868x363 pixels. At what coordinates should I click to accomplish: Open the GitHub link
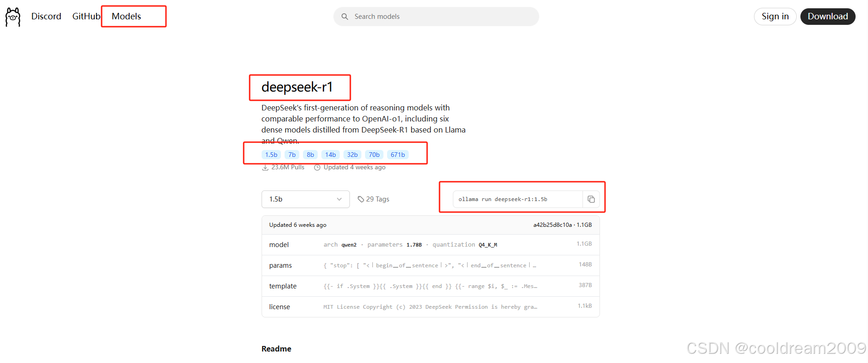tap(86, 17)
